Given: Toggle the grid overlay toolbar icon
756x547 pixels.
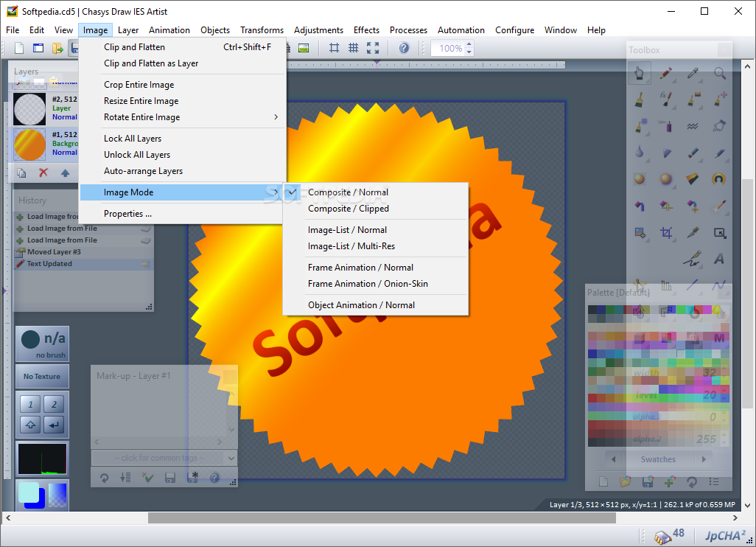Looking at the screenshot, I should pos(354,48).
